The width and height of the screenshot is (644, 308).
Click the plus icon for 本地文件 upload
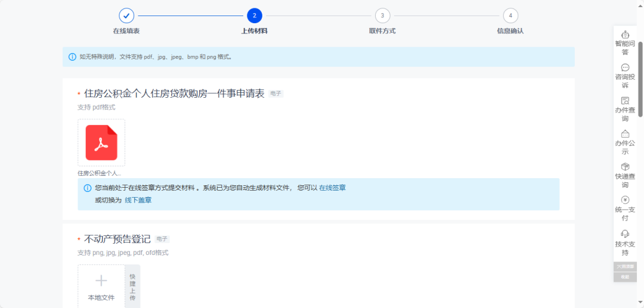(x=101, y=281)
